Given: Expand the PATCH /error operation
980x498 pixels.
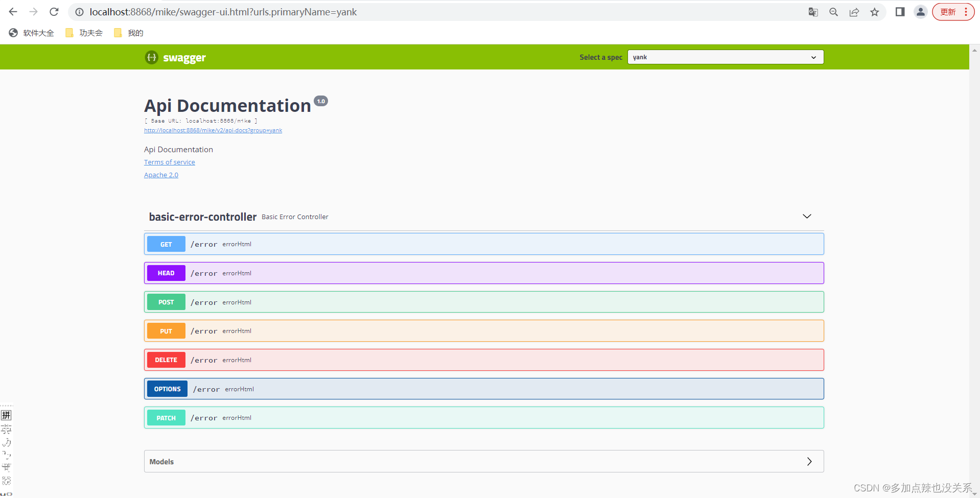Looking at the screenshot, I should click(x=484, y=418).
